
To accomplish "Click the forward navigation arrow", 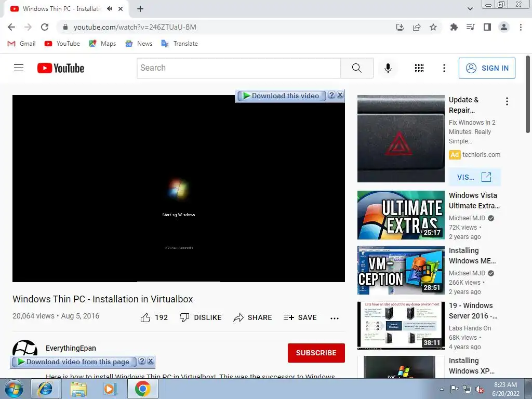I will click(x=28, y=27).
